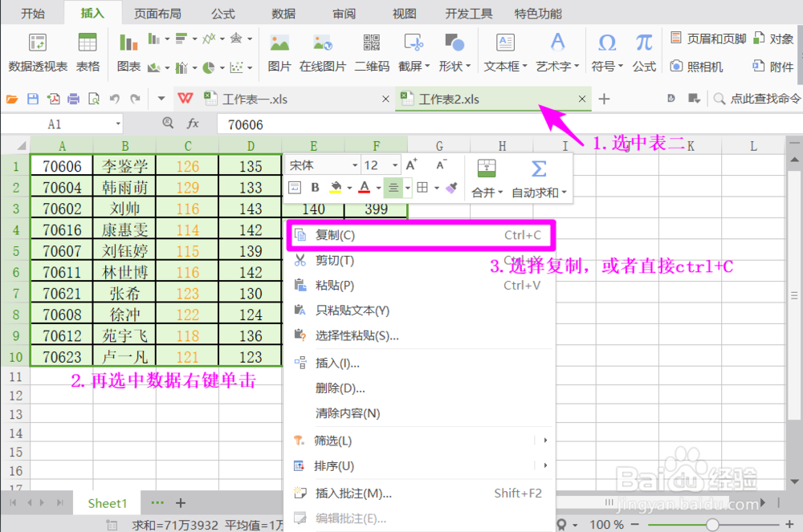Insert a QR code (二维码)
The width and height of the screenshot is (803, 532).
372,53
